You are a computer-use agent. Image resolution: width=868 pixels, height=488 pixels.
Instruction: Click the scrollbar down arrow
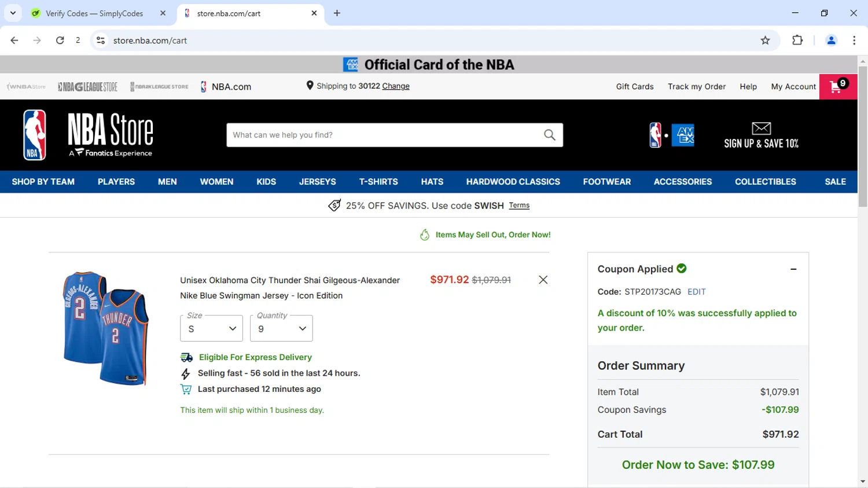tap(863, 482)
